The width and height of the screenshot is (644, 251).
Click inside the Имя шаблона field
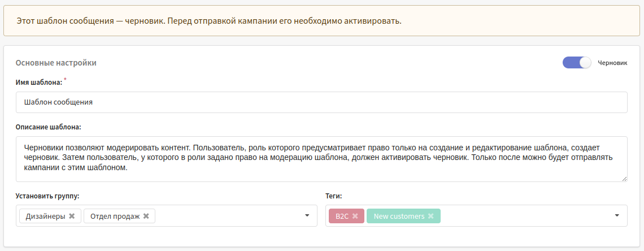coord(321,102)
